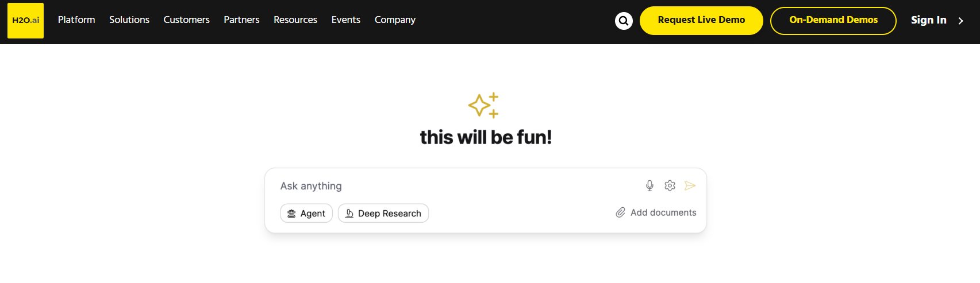The image size is (980, 283).
Task: Open the Customers menu
Action: click(186, 20)
